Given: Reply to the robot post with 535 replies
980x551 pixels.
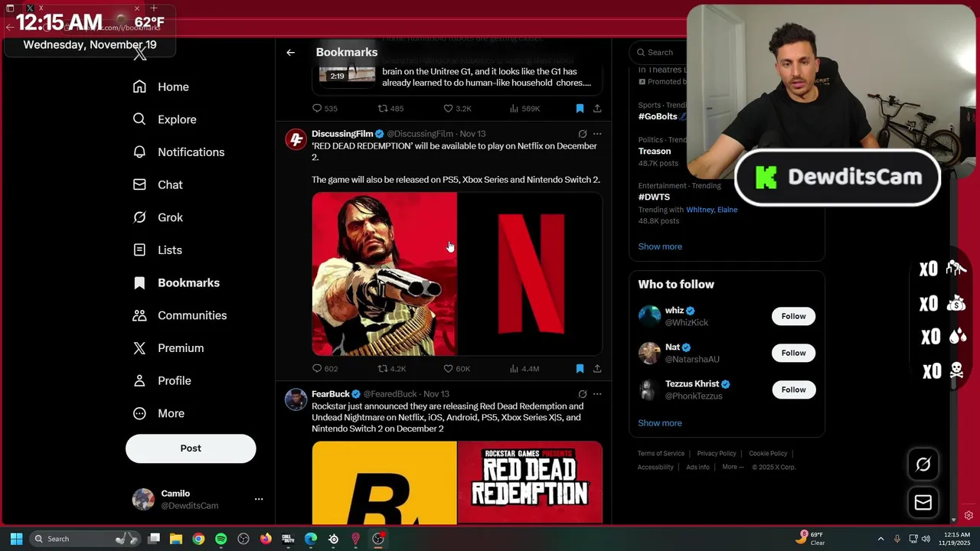Looking at the screenshot, I should pyautogui.click(x=325, y=109).
